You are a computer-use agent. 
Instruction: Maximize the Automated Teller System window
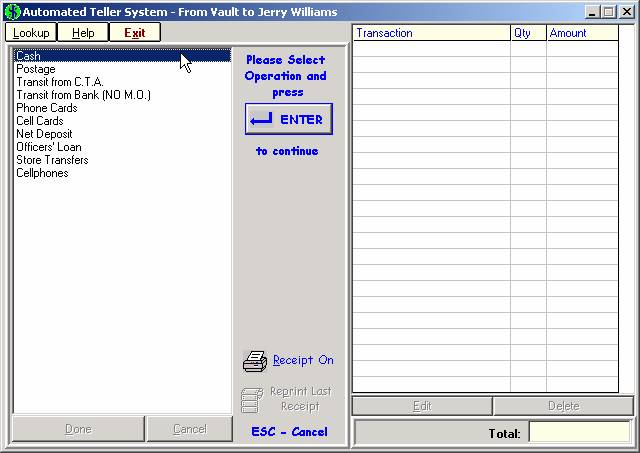[x=609, y=12]
